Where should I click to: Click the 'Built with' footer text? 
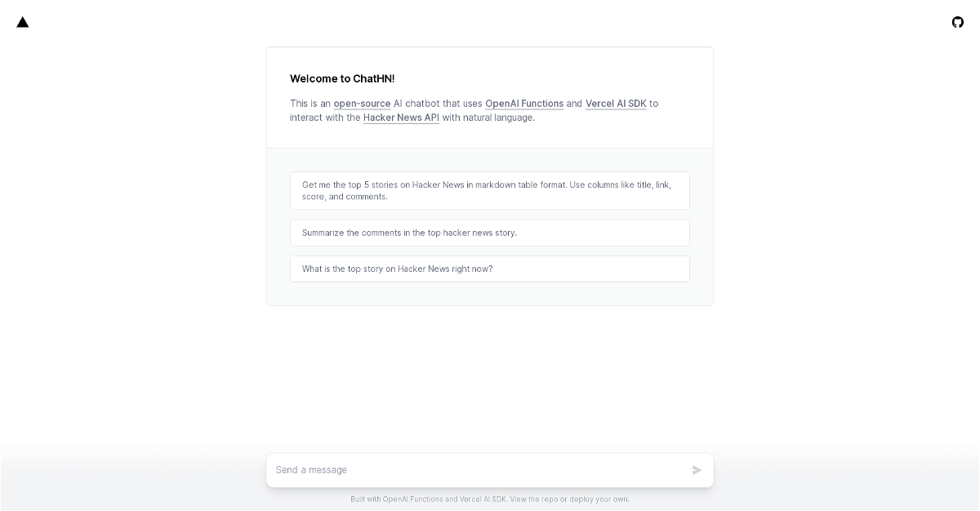click(x=365, y=500)
